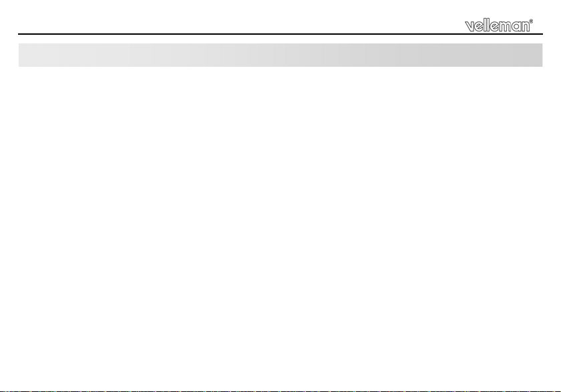Click the letter a in velleman logo
561x392 pixels.
(516, 27)
